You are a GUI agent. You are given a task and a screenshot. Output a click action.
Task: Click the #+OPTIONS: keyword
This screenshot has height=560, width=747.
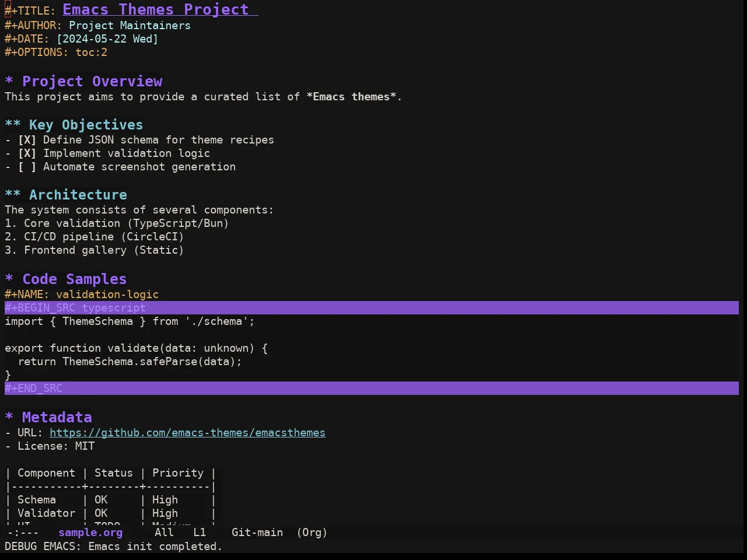point(37,52)
